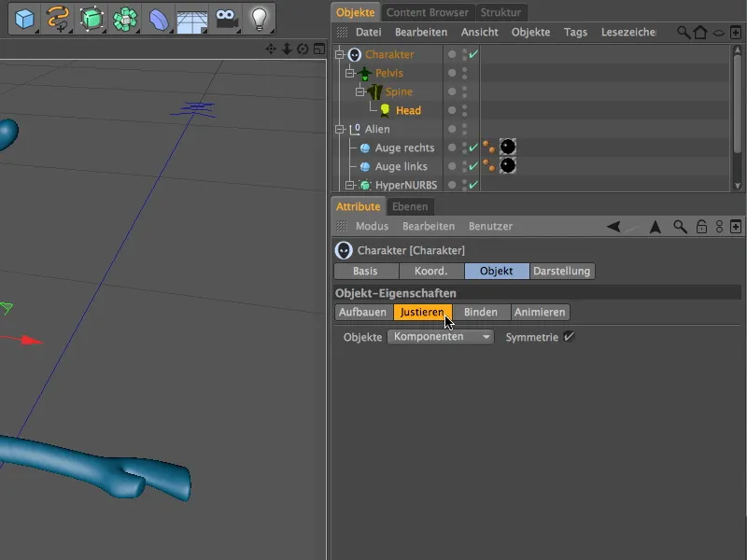This screenshot has height=560, width=747.
Task: Add a Light object
Action: tap(259, 19)
